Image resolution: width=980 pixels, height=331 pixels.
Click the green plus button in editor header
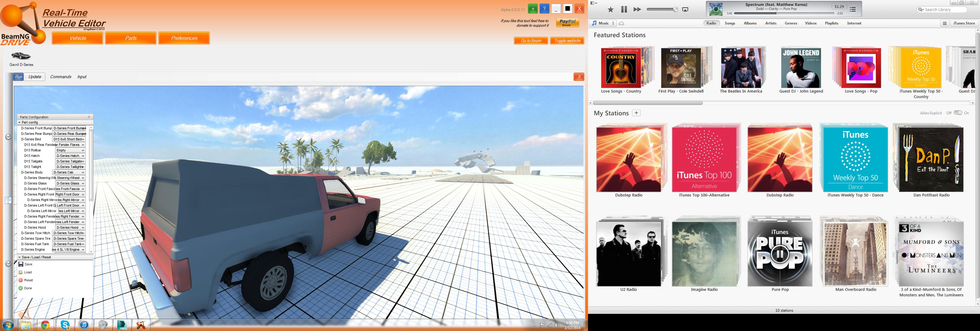[x=533, y=9]
